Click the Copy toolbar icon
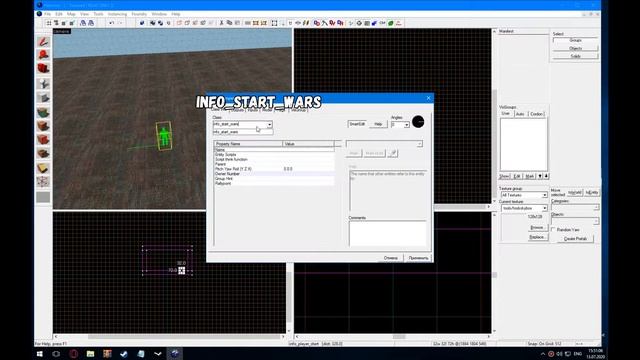 click(x=229, y=23)
